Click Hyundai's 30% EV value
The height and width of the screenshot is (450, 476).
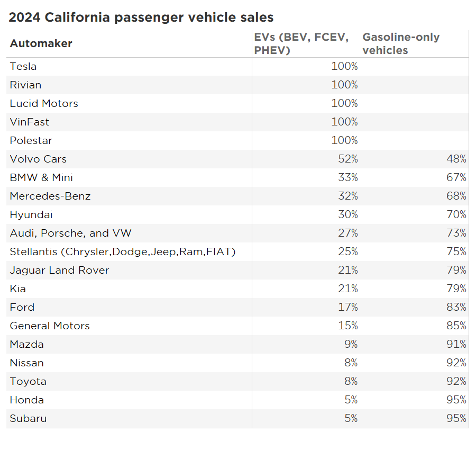coord(348,214)
